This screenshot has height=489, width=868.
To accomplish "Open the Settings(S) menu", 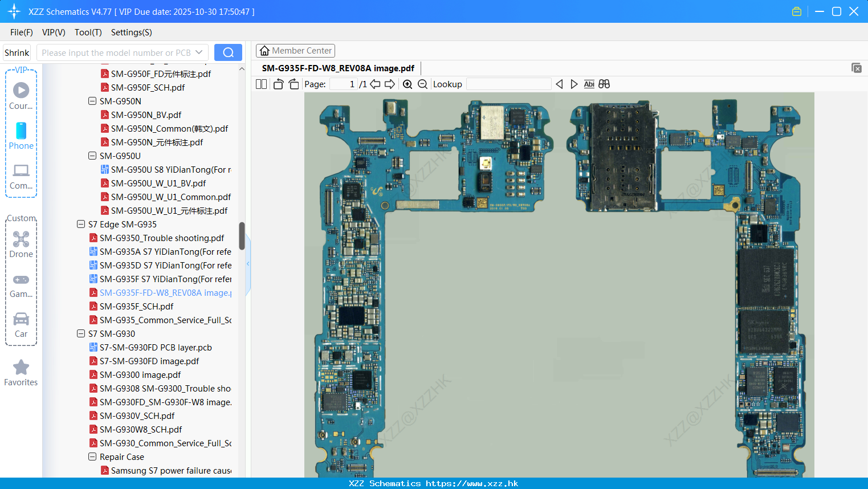I will [x=132, y=32].
